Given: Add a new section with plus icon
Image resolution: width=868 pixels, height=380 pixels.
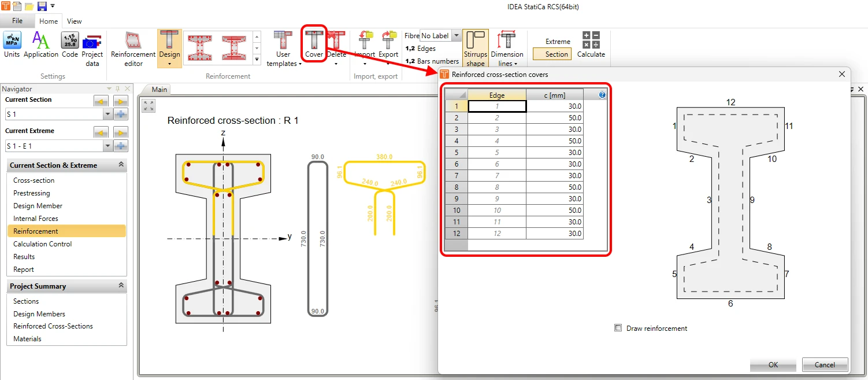Looking at the screenshot, I should (120, 115).
